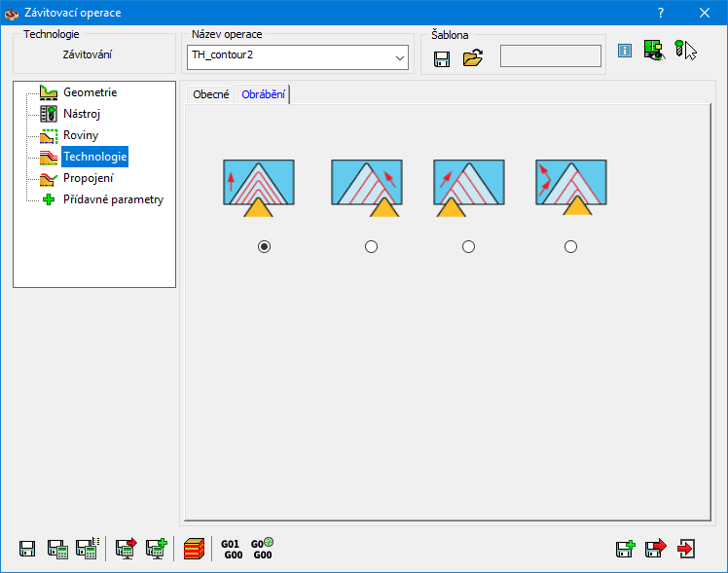Open Přídavné parametry in the tree
Screen dimensions: 728x573
tap(112, 199)
